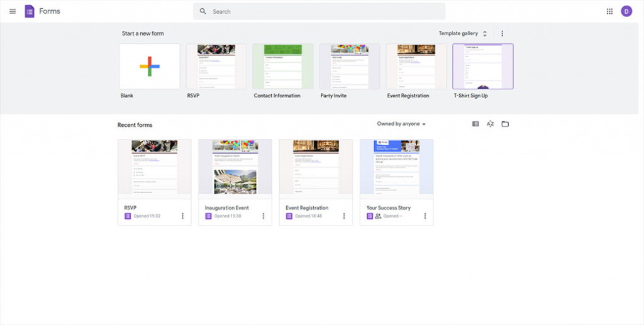Screen dimensions: 644x325
Task: Open the Google apps grid
Action: [x=609, y=11]
